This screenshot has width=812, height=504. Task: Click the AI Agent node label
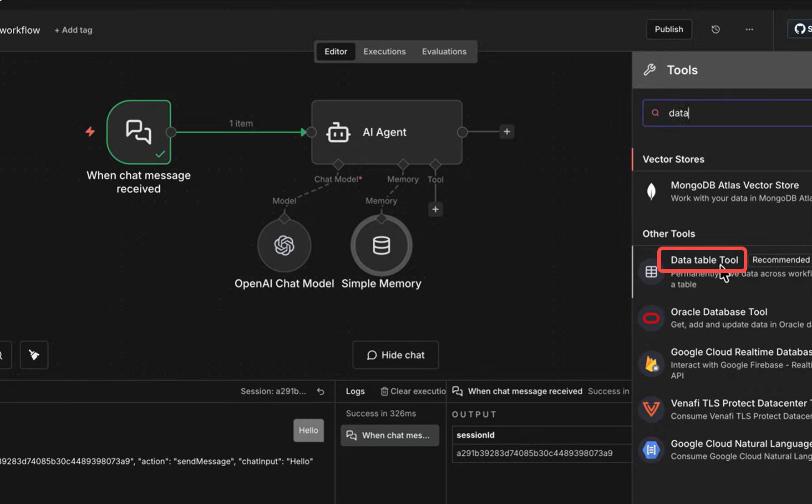pyautogui.click(x=385, y=132)
